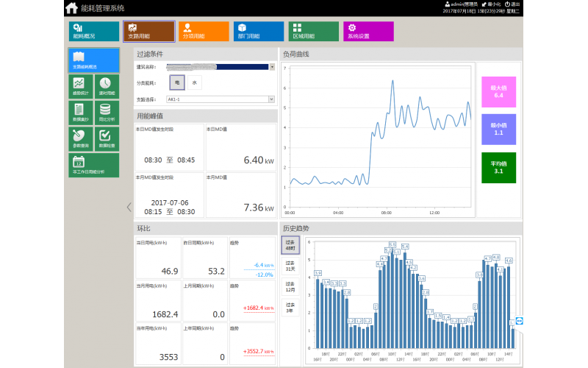Open the 同比分析 year-over-year analysis tile
Viewport: 588px width, 368px height.
(106, 113)
